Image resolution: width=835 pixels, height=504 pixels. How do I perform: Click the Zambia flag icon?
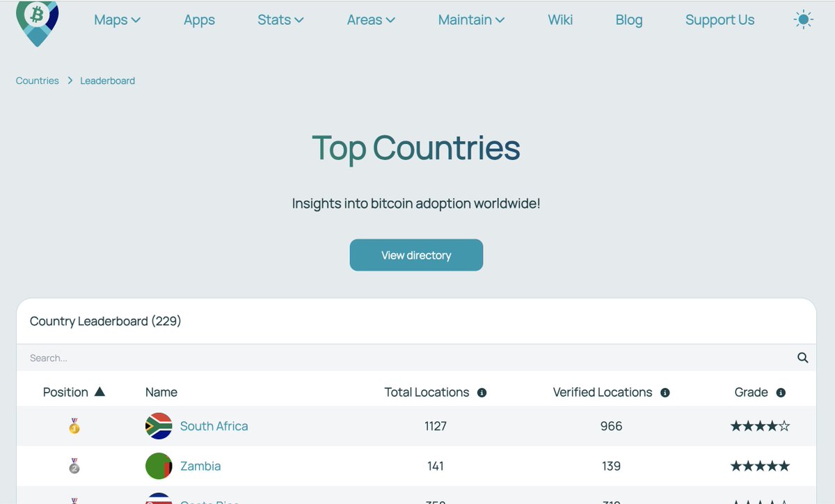158,466
